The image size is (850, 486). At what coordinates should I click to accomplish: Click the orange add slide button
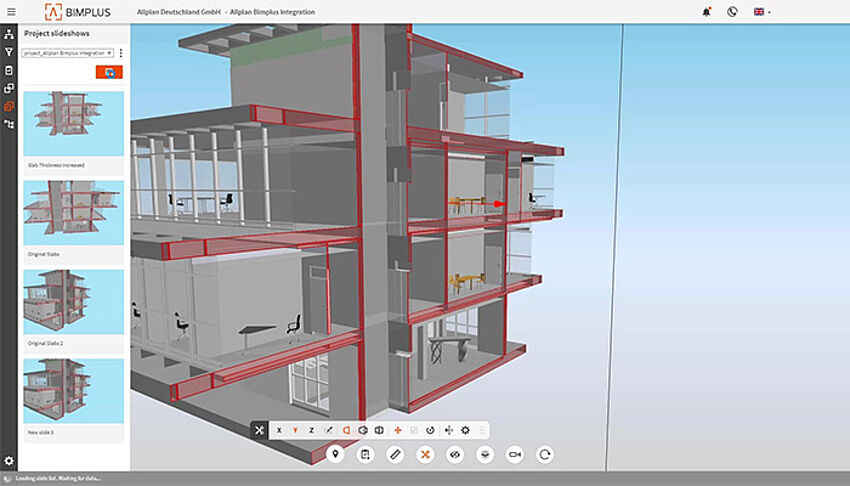click(109, 72)
